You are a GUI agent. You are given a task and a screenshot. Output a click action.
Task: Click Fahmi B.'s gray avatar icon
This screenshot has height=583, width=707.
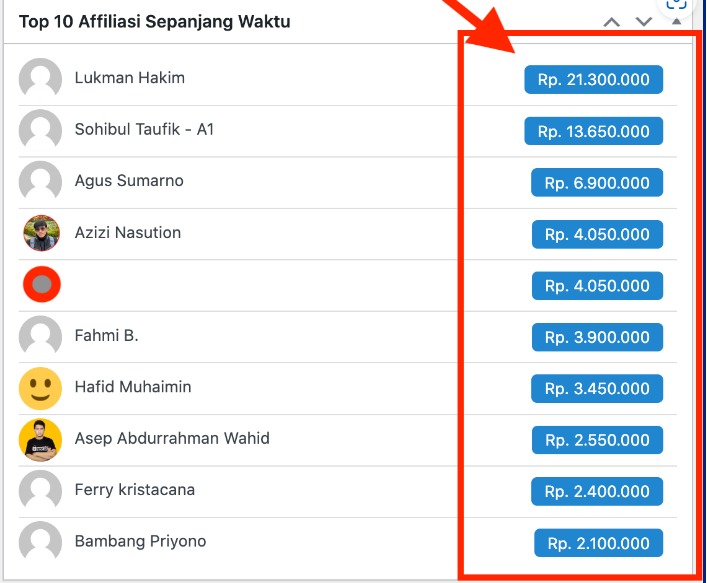click(x=40, y=336)
